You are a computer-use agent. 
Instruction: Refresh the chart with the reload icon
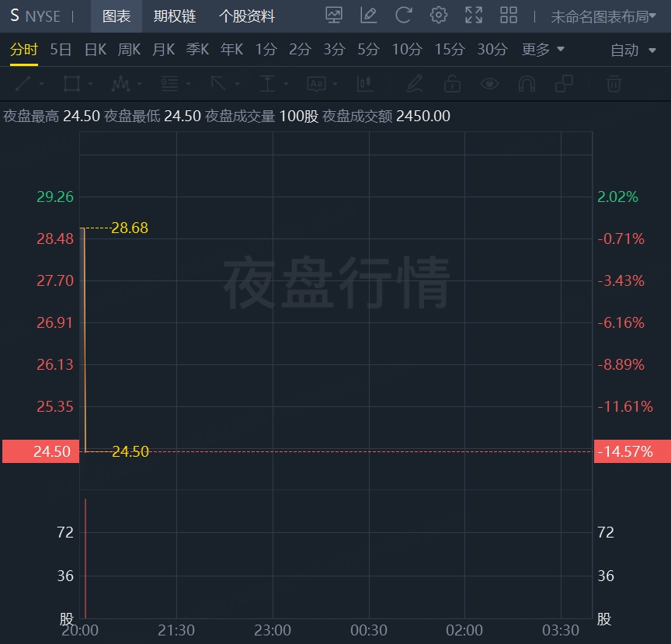(x=404, y=16)
